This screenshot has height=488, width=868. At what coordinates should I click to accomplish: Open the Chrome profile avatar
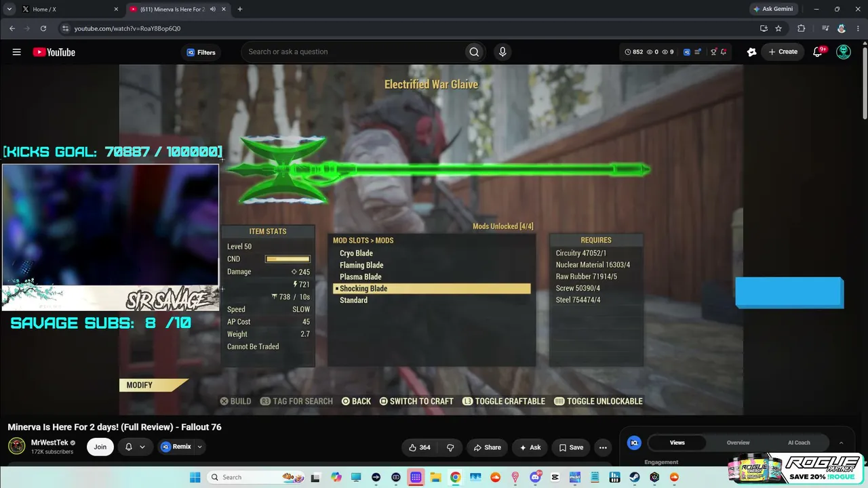point(842,28)
